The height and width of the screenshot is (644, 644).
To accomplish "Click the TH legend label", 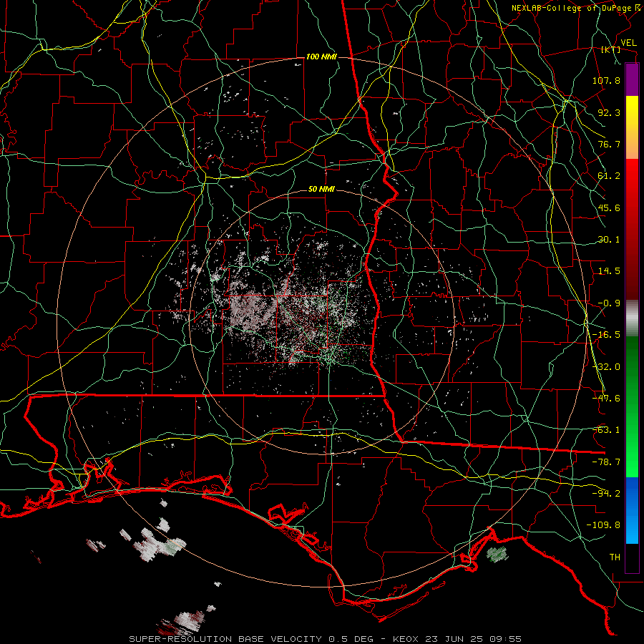I will 615,557.
